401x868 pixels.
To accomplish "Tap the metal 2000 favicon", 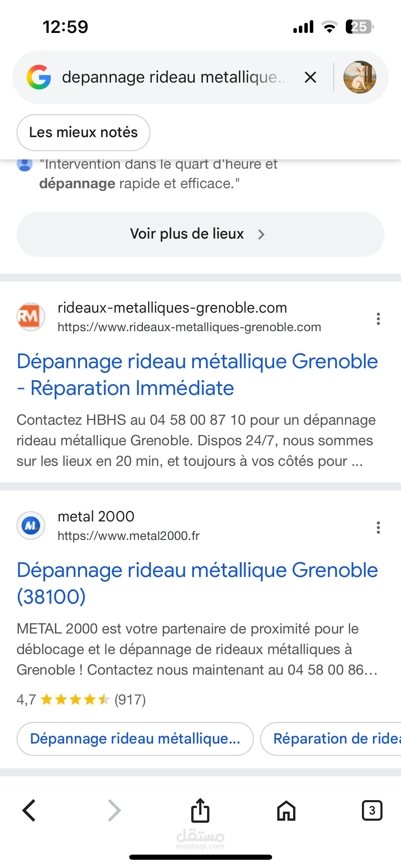I will (x=31, y=526).
